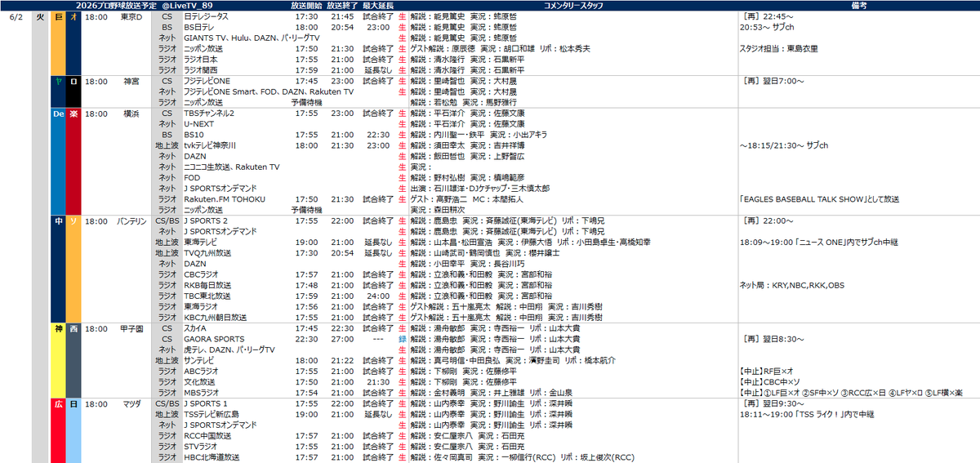The height and width of the screenshot is (463, 980).
Task: Select the 神宮 venue cell
Action: [x=131, y=81]
